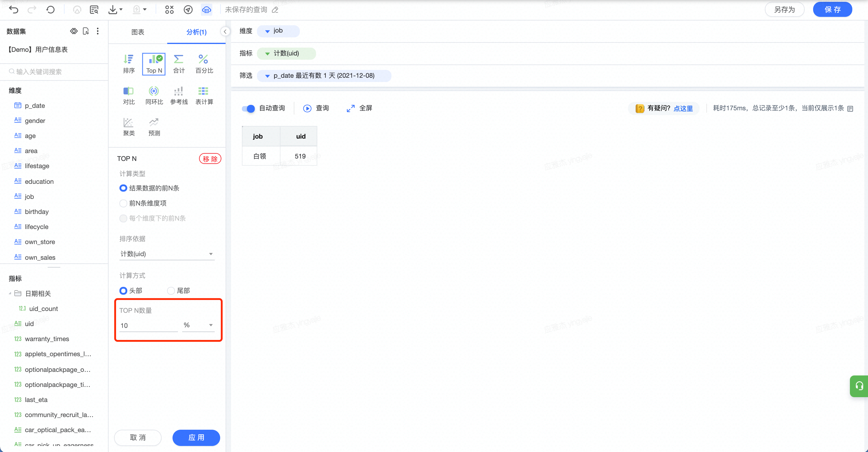The height and width of the screenshot is (452, 868).
Task: Click the undo arrow icon
Action: (14, 9)
